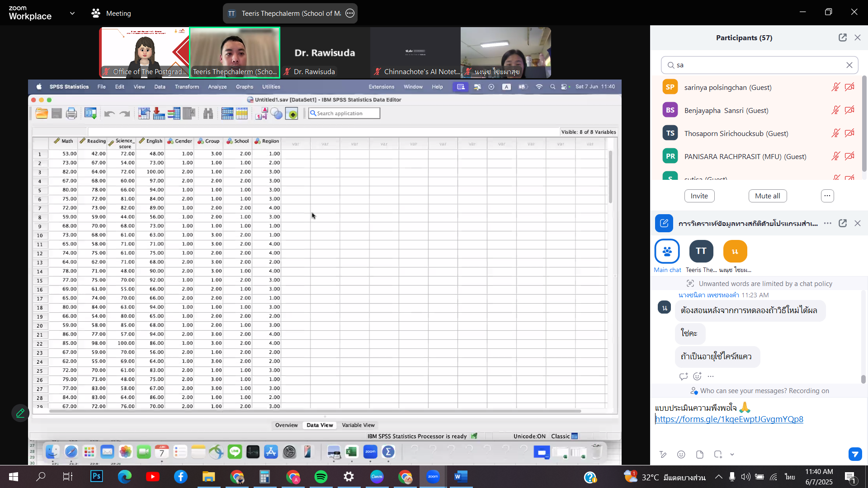The width and height of the screenshot is (868, 488).
Task: Open participants more options ellipsis
Action: (827, 196)
